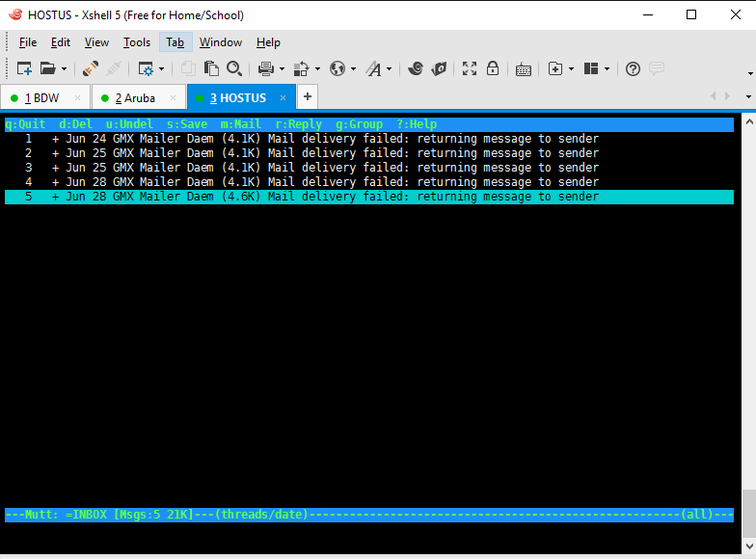Click the Find magnifier icon

click(x=234, y=68)
